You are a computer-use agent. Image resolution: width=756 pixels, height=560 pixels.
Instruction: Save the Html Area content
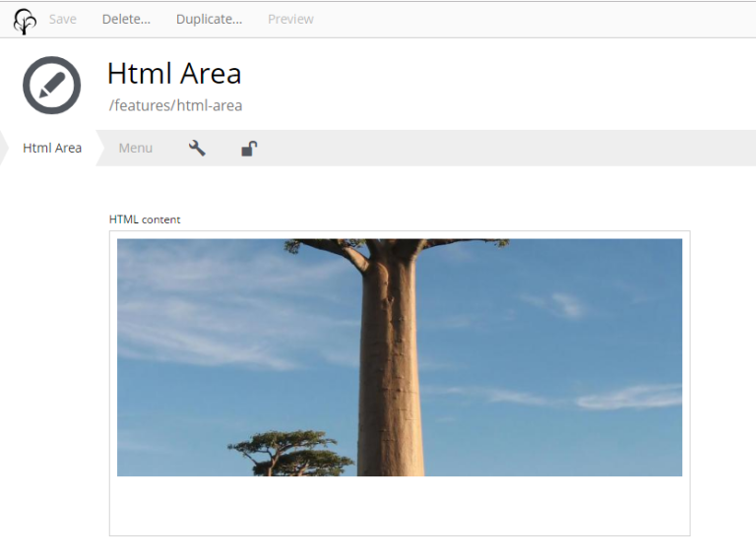[x=62, y=19]
